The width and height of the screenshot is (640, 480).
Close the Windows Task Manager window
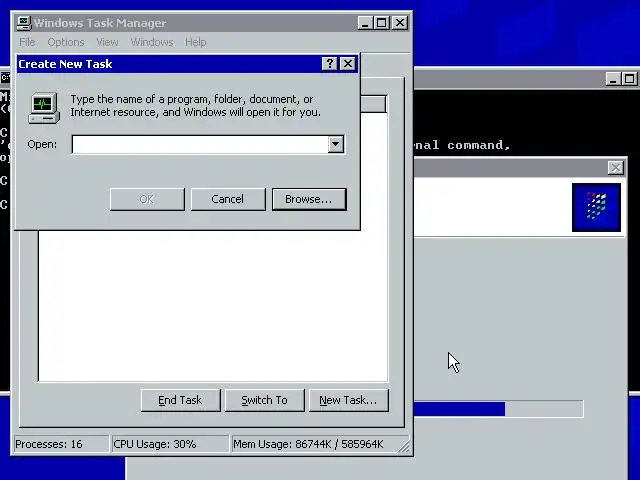coord(400,23)
